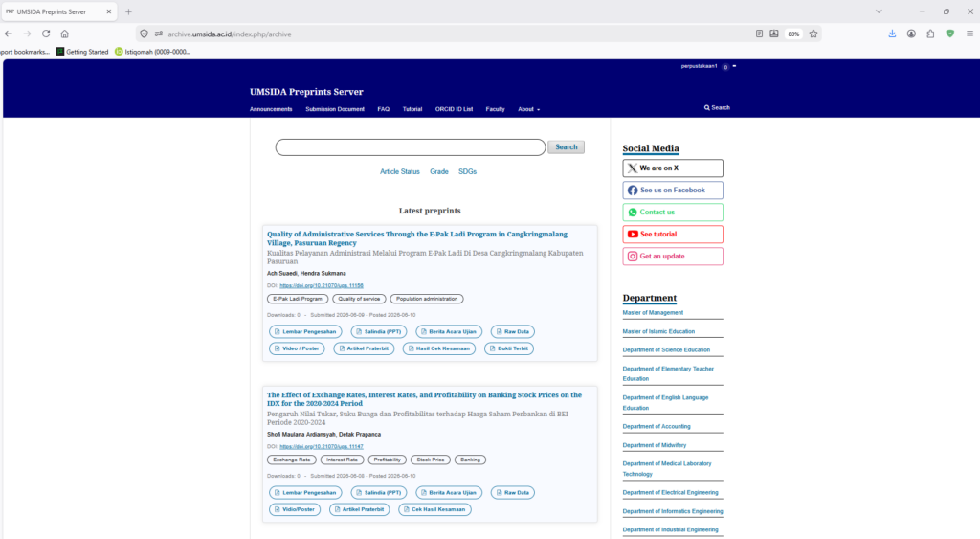Open the perpustakaan1 user dropdown

click(708, 66)
